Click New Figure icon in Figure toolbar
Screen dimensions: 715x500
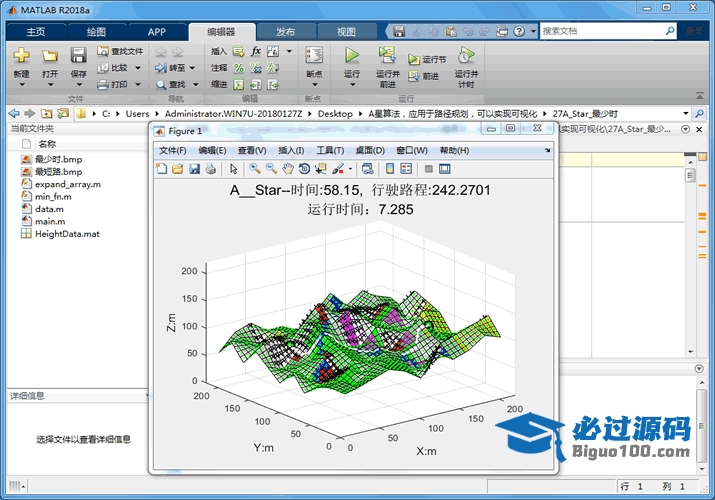pyautogui.click(x=161, y=169)
